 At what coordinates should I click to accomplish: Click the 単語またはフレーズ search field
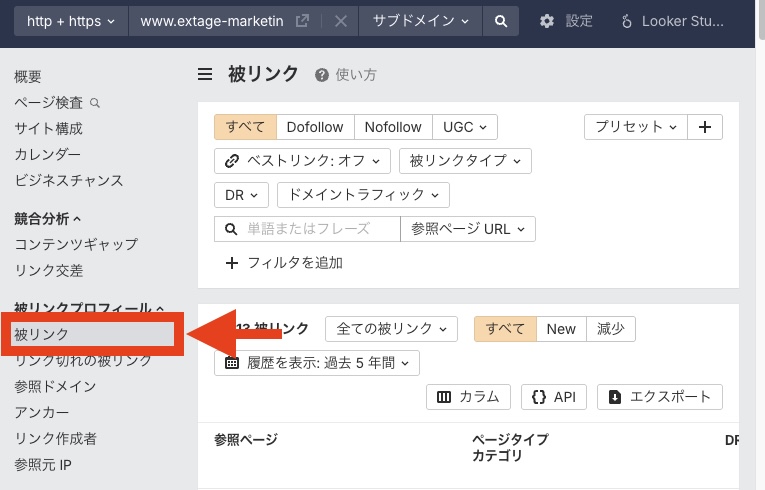(308, 229)
